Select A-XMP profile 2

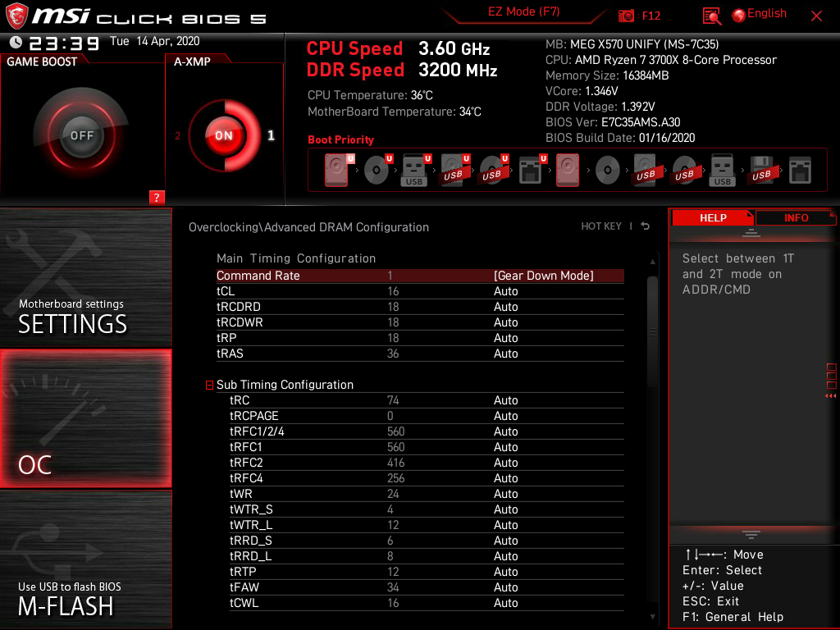pyautogui.click(x=178, y=136)
